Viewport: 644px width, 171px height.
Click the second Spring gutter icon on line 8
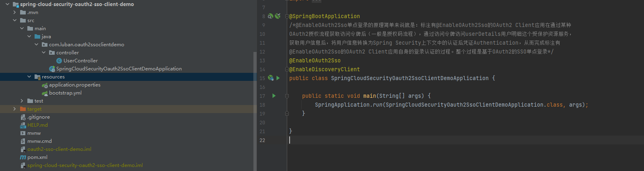click(278, 16)
